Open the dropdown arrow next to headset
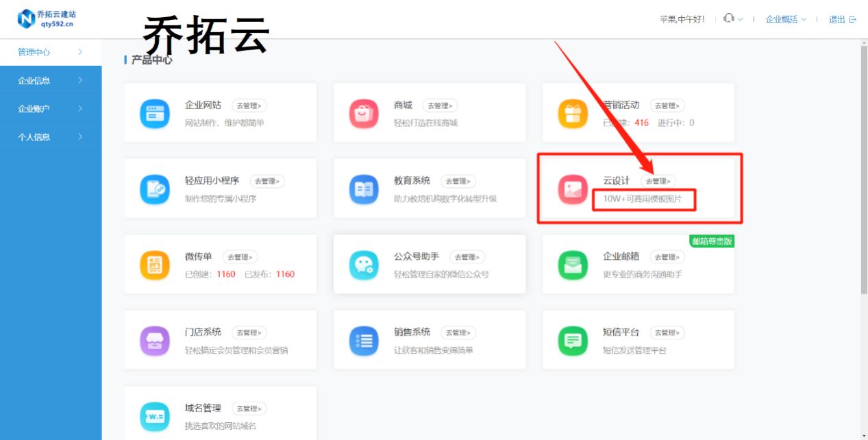Image resolution: width=868 pixels, height=440 pixels. (x=740, y=19)
